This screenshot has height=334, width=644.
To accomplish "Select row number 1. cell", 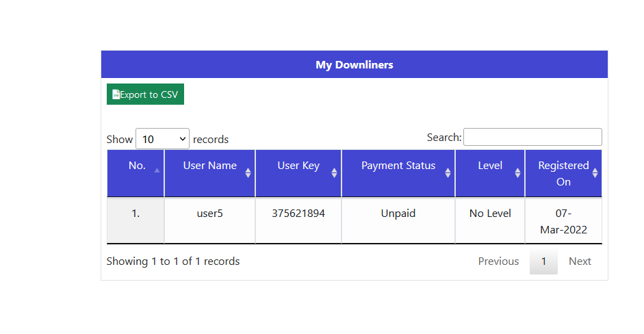I will (x=136, y=214).
